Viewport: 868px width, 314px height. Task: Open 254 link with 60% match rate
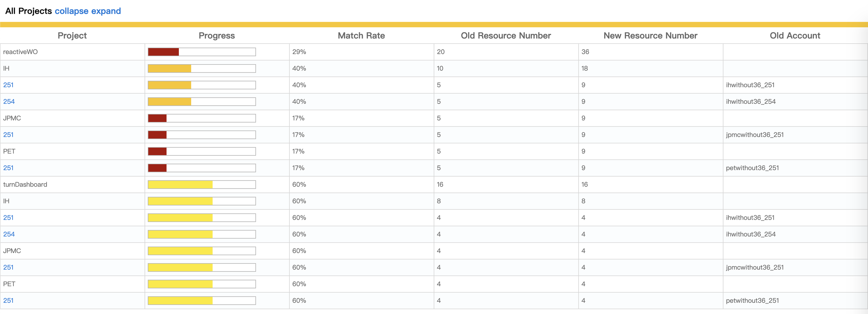coord(9,234)
